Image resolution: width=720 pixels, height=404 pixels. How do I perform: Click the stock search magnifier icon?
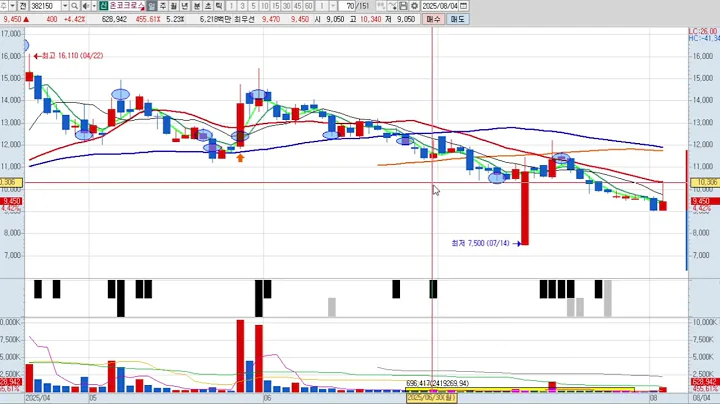pyautogui.click(x=74, y=6)
